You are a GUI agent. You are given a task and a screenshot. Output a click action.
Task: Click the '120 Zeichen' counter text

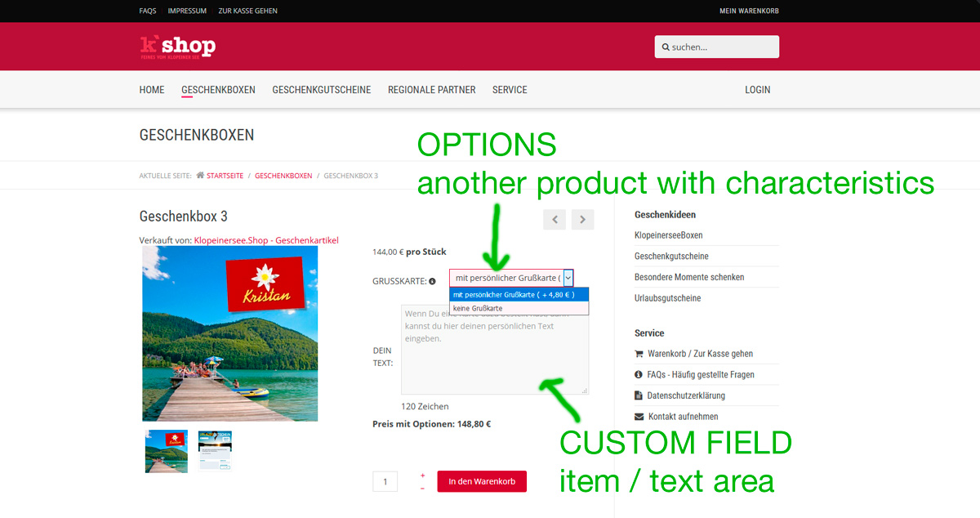click(x=425, y=406)
